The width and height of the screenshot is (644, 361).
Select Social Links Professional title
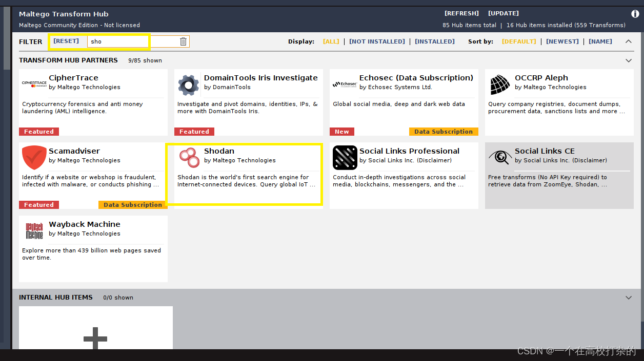coord(409,151)
